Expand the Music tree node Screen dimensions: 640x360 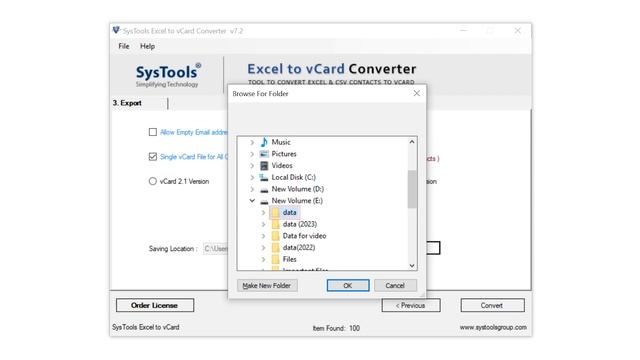pyautogui.click(x=252, y=142)
